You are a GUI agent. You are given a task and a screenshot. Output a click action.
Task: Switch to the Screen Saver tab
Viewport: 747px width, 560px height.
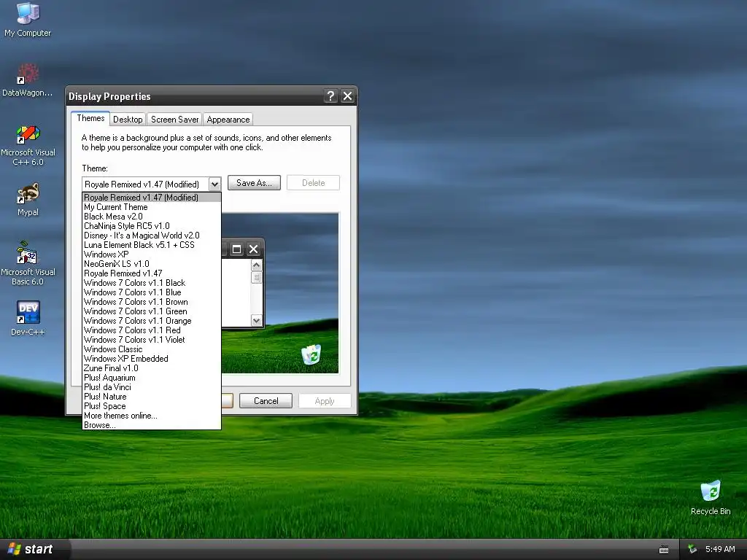pyautogui.click(x=174, y=120)
